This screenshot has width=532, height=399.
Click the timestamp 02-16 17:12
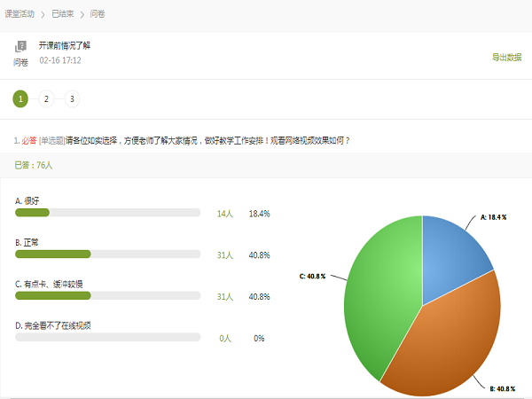[60, 60]
